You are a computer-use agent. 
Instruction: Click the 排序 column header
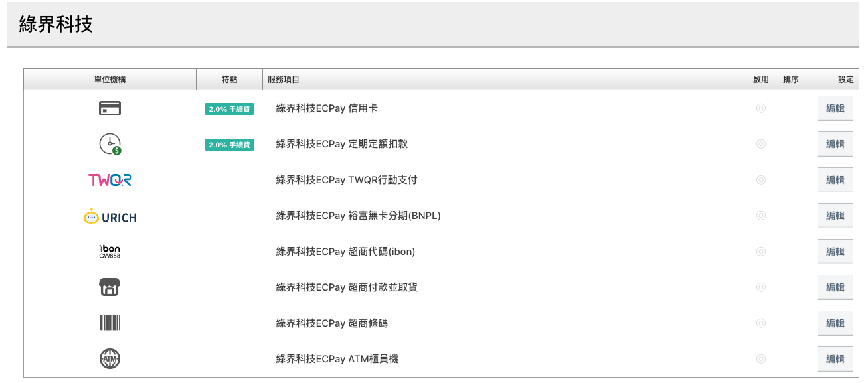point(791,80)
